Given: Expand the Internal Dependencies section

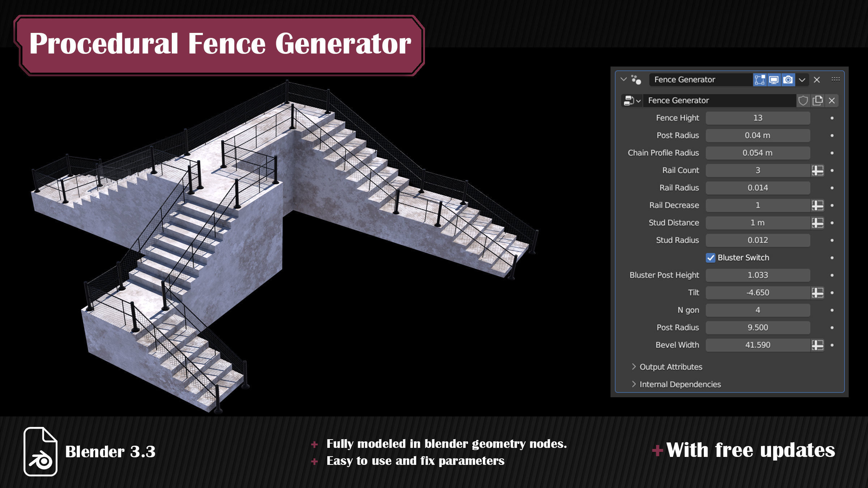Looking at the screenshot, I should click(676, 384).
